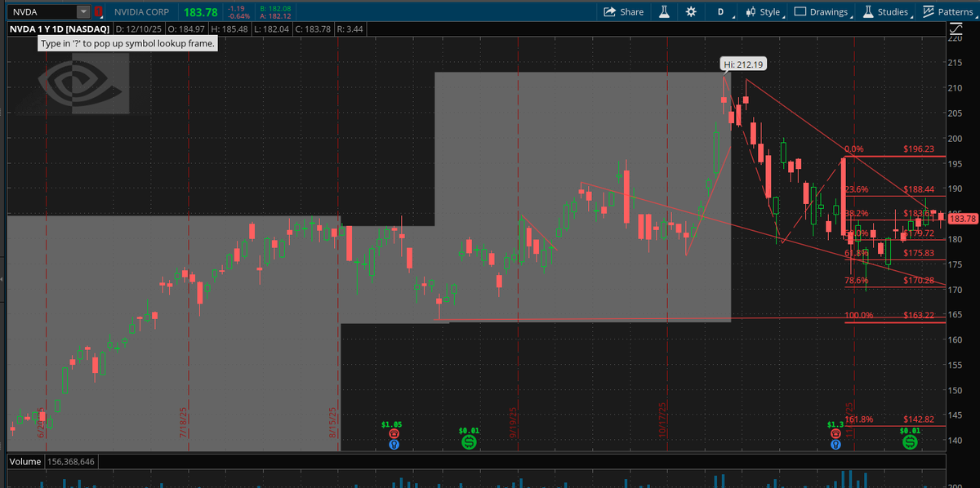Click the blue conference call icon under $1.3
The width and height of the screenshot is (980, 488).
coord(835,445)
